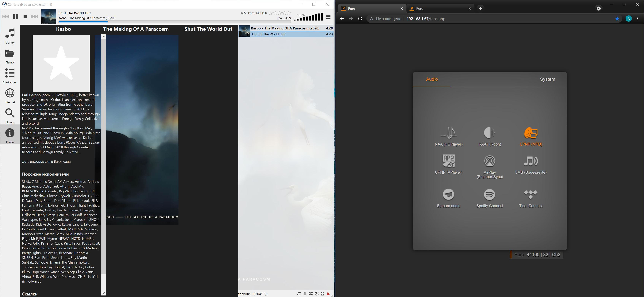Open the Chrome tab search dropdown arrow

[599, 9]
